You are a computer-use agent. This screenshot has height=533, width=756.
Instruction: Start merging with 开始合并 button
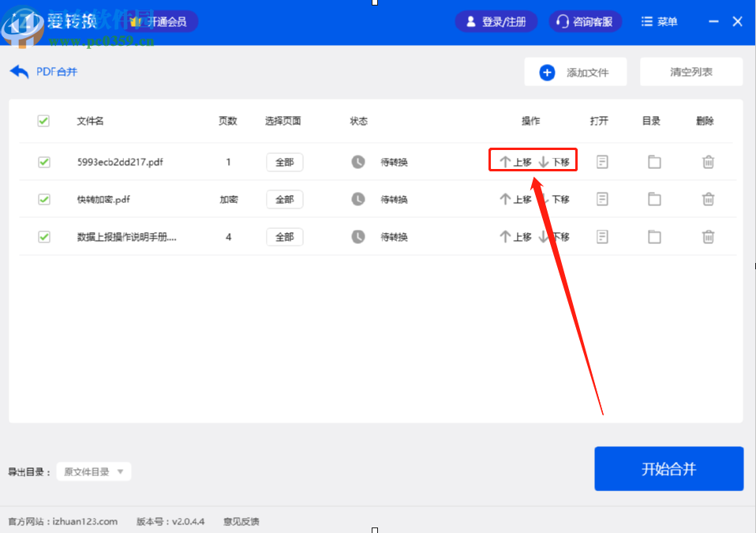[668, 469]
